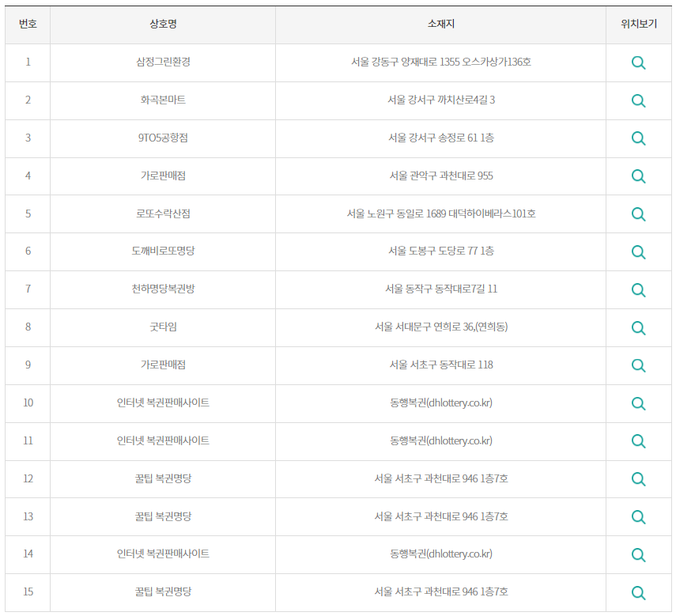This screenshot has width=676, height=616.
Task: Click row number 5 cell
Action: click(28, 214)
